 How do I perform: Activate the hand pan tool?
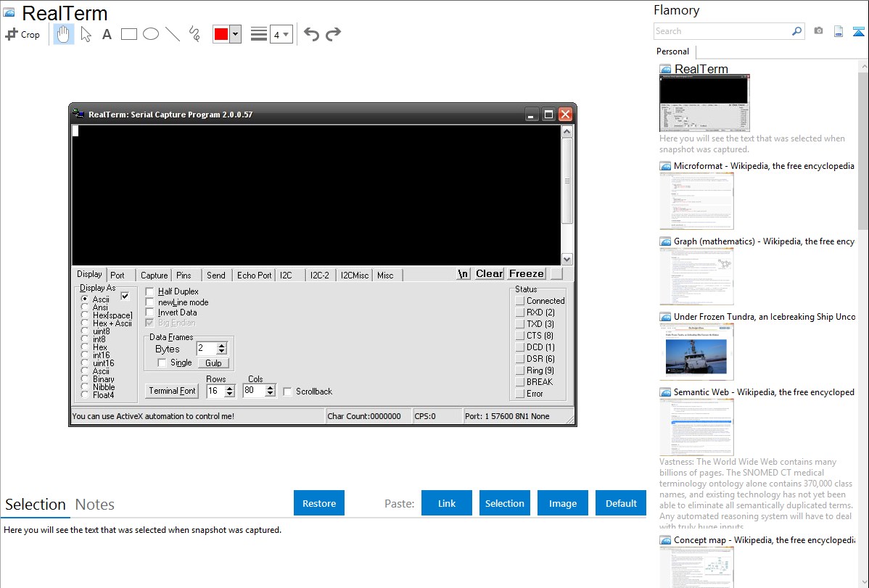tap(64, 34)
